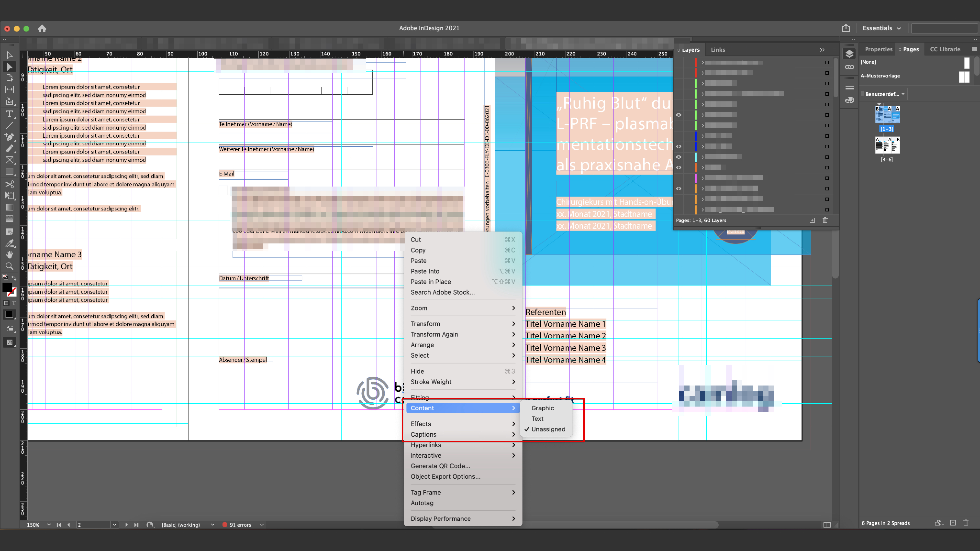
Task: Toggle the eye icon on the ninth layer row
Action: click(678, 146)
